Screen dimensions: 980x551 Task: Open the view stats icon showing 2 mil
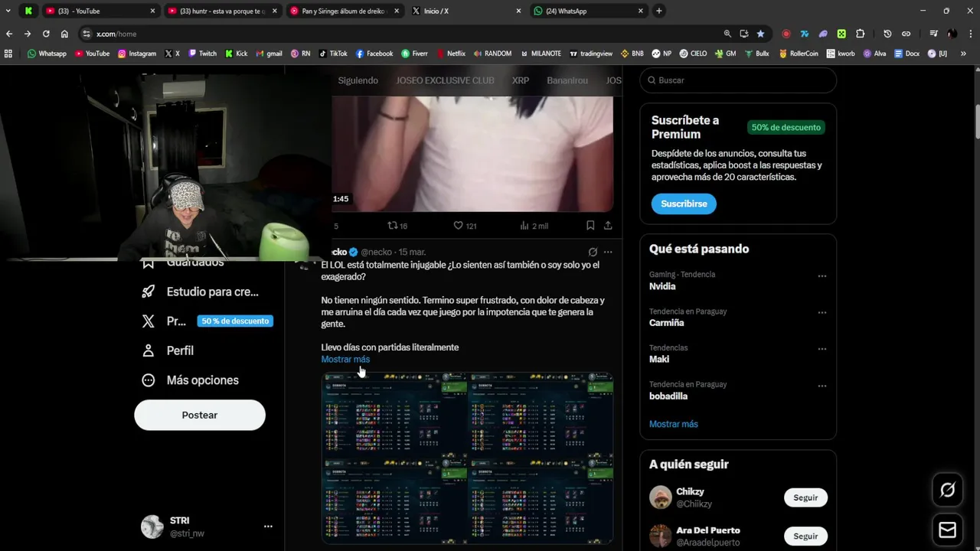534,226
